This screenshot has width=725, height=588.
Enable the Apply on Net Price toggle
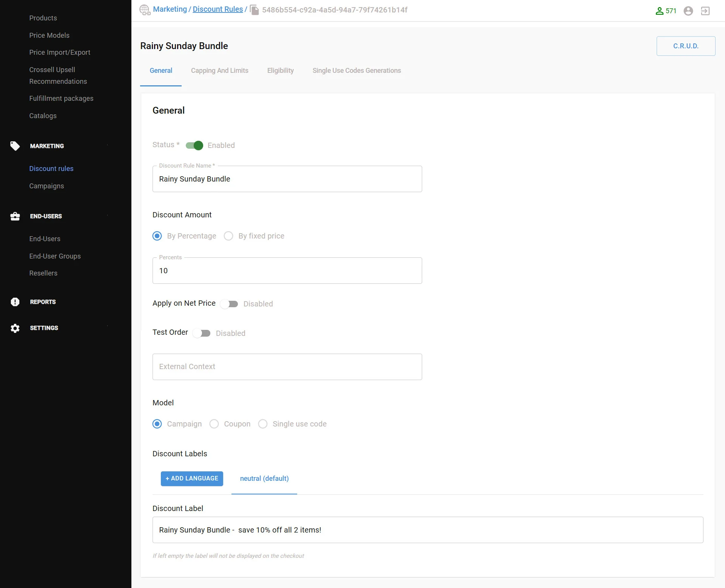pyautogui.click(x=229, y=304)
